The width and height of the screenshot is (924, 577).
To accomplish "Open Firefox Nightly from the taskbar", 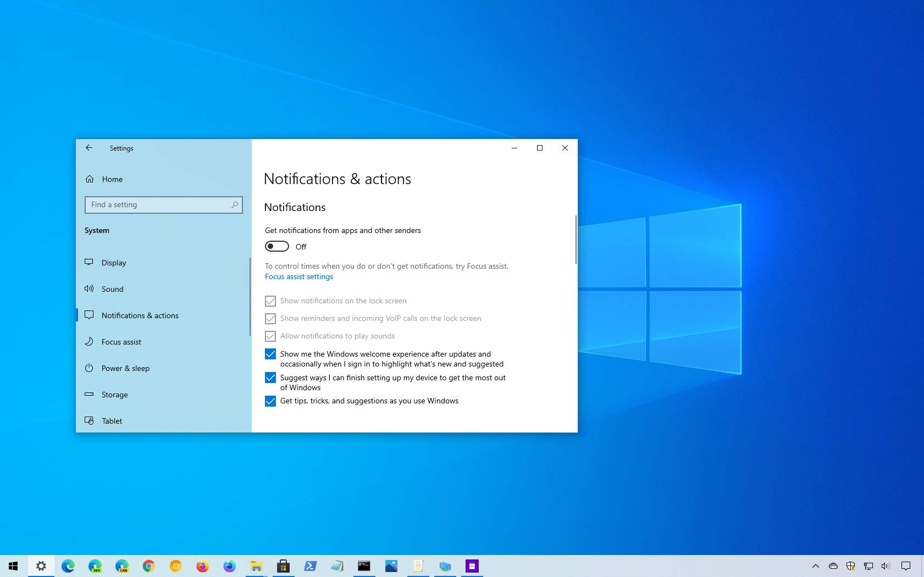I will (229, 566).
